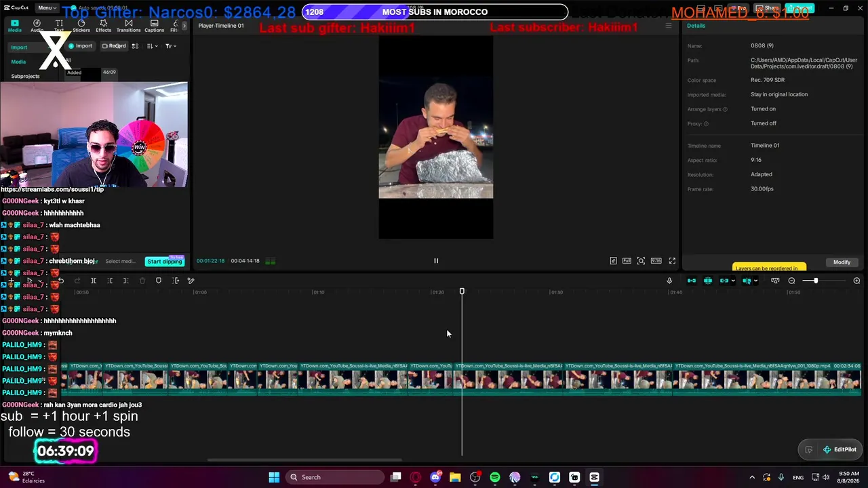Show hidden system tray icons
This screenshot has height=488, width=868.
[x=752, y=477]
